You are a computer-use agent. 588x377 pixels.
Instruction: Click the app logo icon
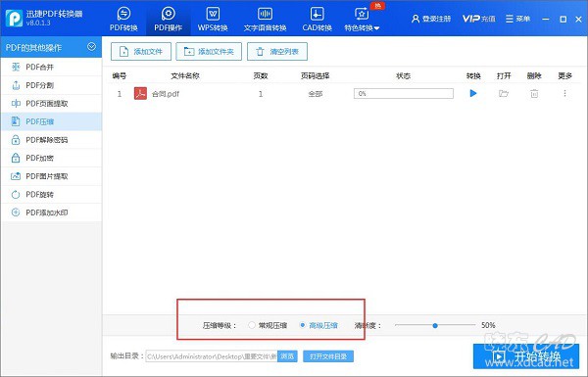coord(14,18)
